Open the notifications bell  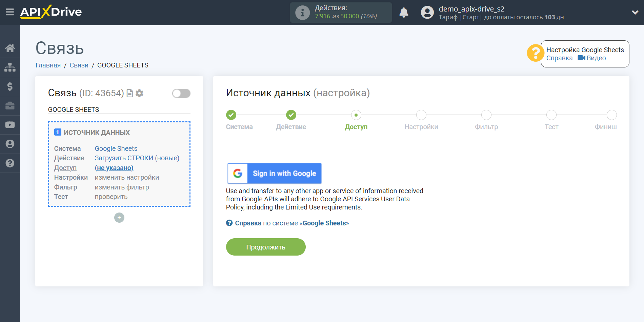tap(404, 13)
